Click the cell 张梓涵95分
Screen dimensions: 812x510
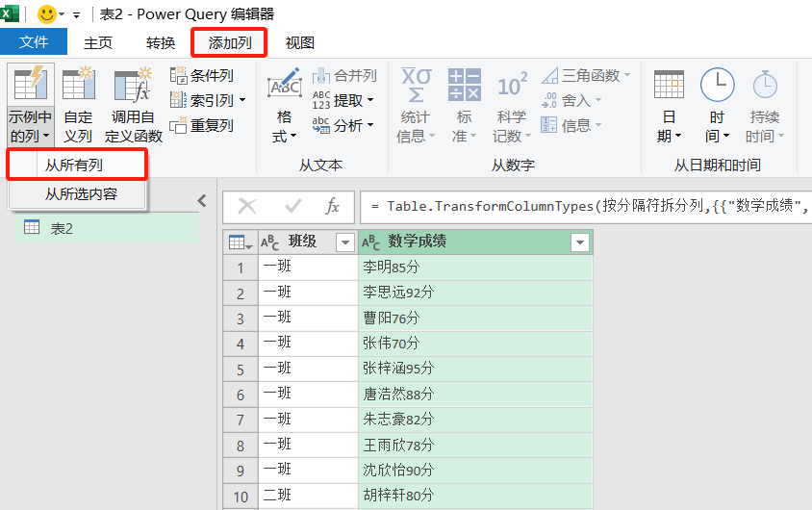pyautogui.click(x=475, y=369)
